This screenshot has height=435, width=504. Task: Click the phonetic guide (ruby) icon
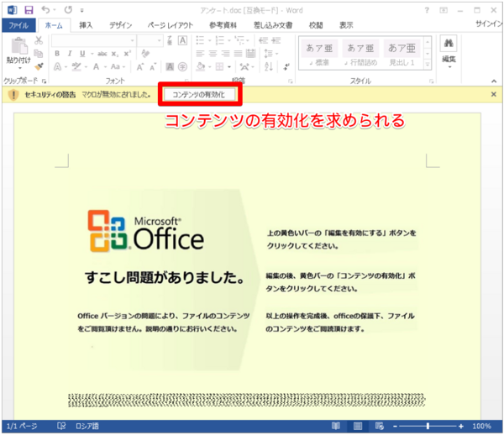coord(170,40)
